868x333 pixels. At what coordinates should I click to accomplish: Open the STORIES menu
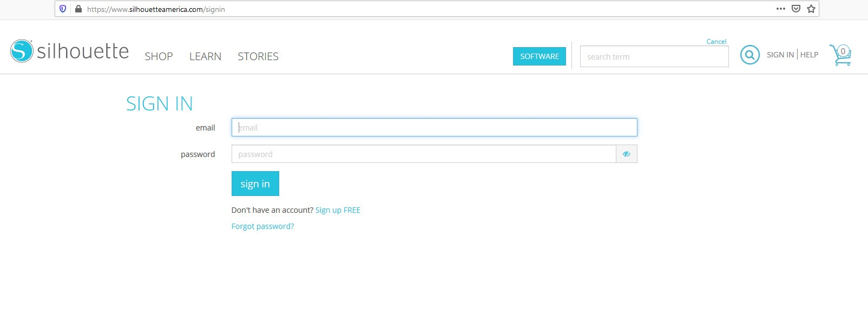258,56
